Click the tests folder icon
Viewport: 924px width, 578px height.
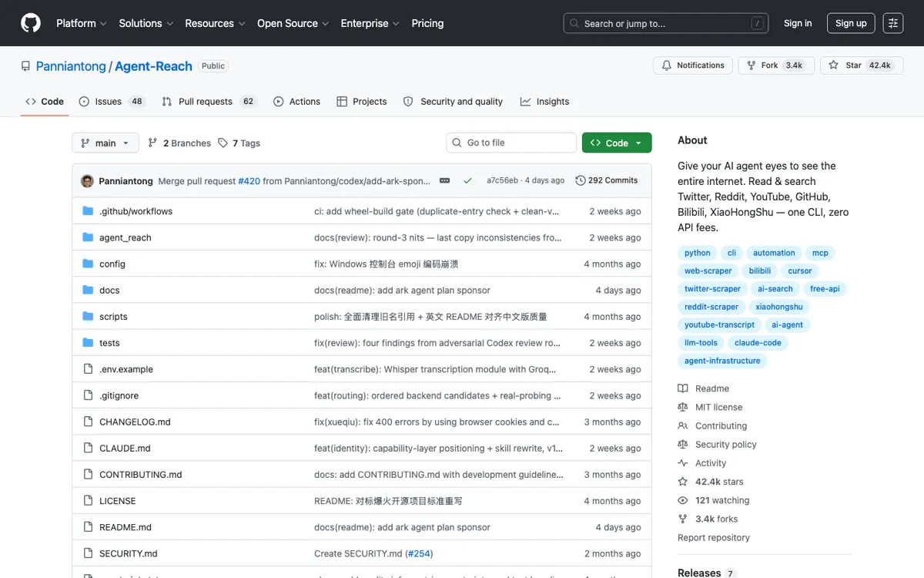click(88, 343)
